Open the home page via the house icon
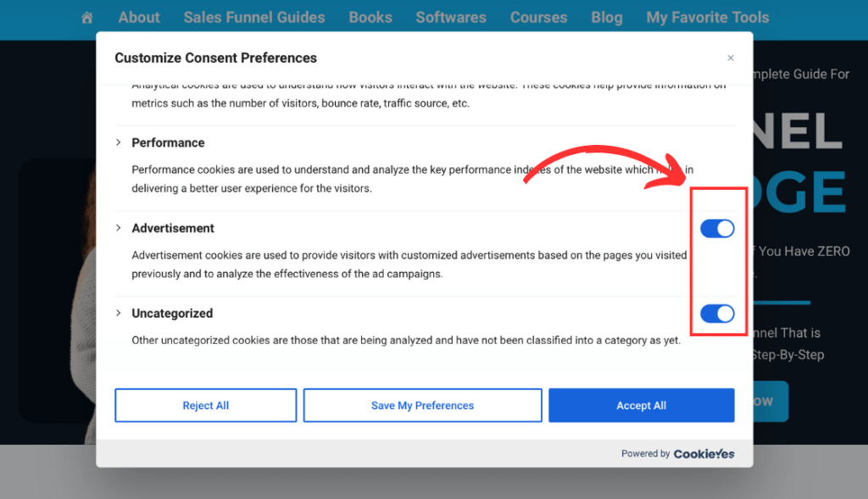 (x=86, y=17)
